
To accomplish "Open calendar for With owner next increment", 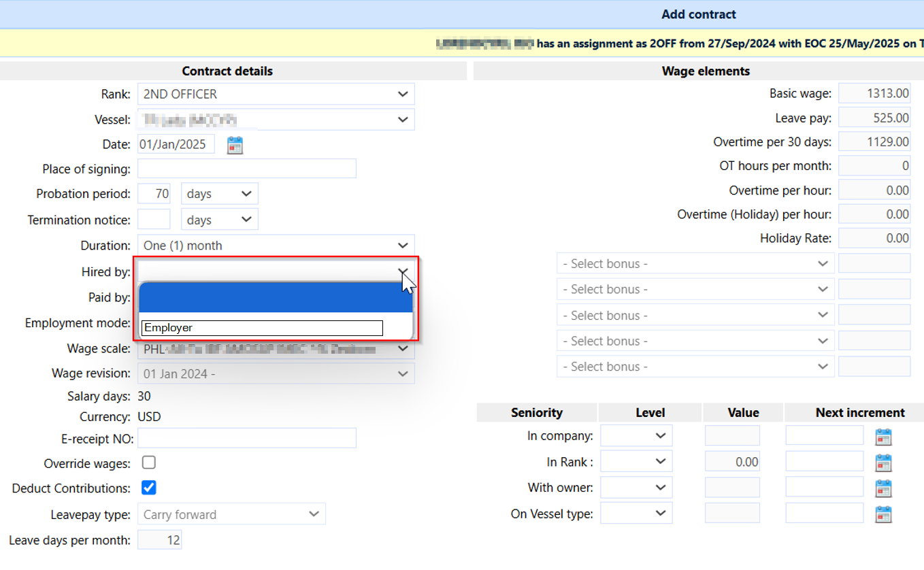I will (883, 488).
